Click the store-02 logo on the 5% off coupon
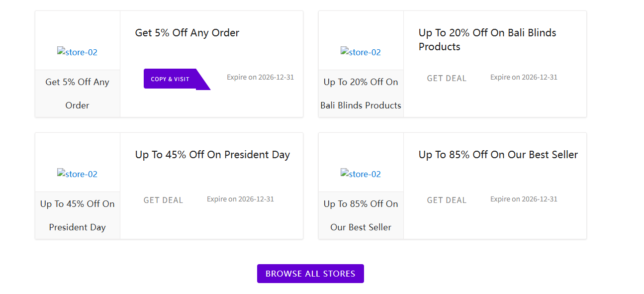 pyautogui.click(x=77, y=51)
